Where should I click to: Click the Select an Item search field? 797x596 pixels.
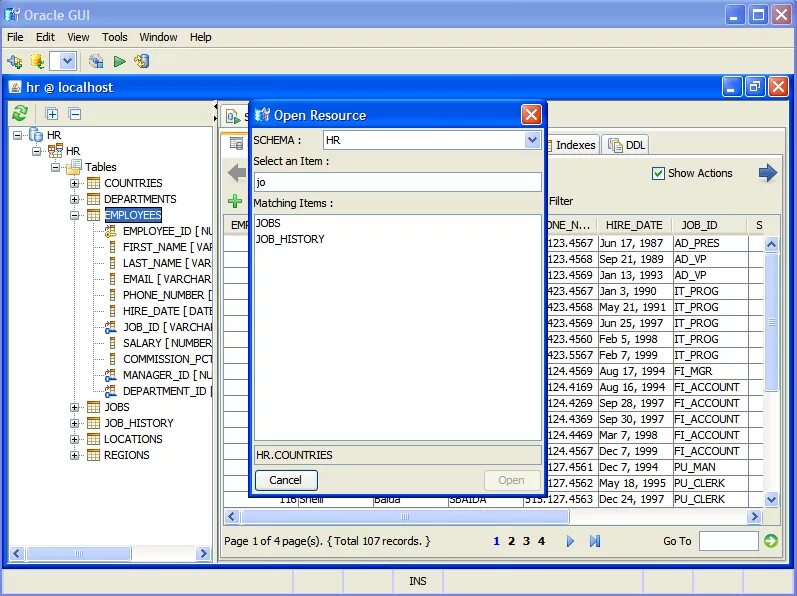click(397, 182)
